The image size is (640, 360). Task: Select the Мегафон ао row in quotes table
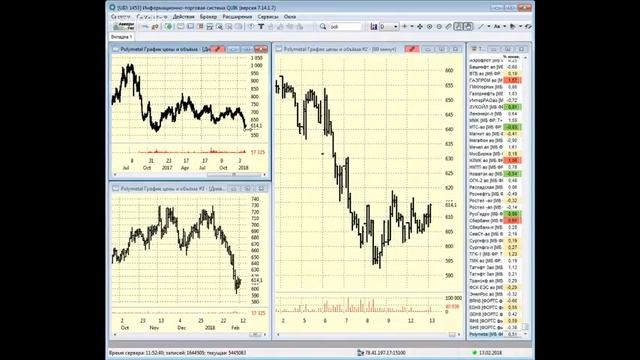point(495,140)
